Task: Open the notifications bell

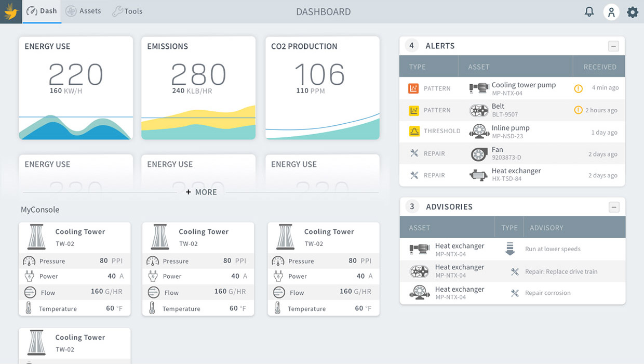Action: click(589, 11)
